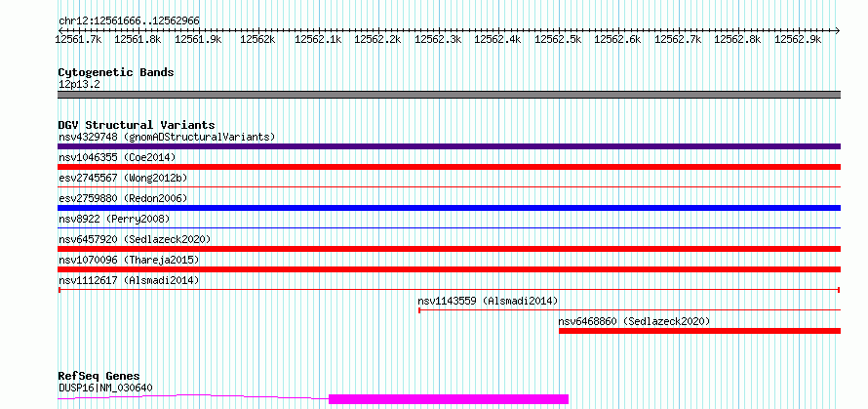This screenshot has height=409, width=868.
Task: Click the 12562.2k ruler tick label
Action: 377,39
